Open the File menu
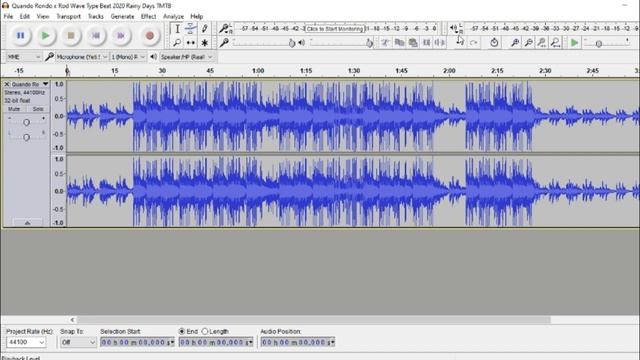This screenshot has height=360, width=640. pyautogui.click(x=8, y=16)
